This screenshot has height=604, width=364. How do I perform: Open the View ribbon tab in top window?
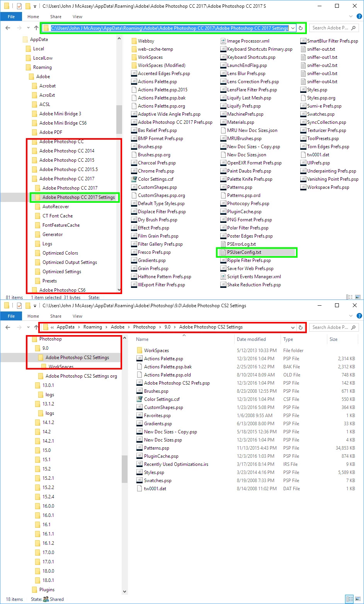77,17
